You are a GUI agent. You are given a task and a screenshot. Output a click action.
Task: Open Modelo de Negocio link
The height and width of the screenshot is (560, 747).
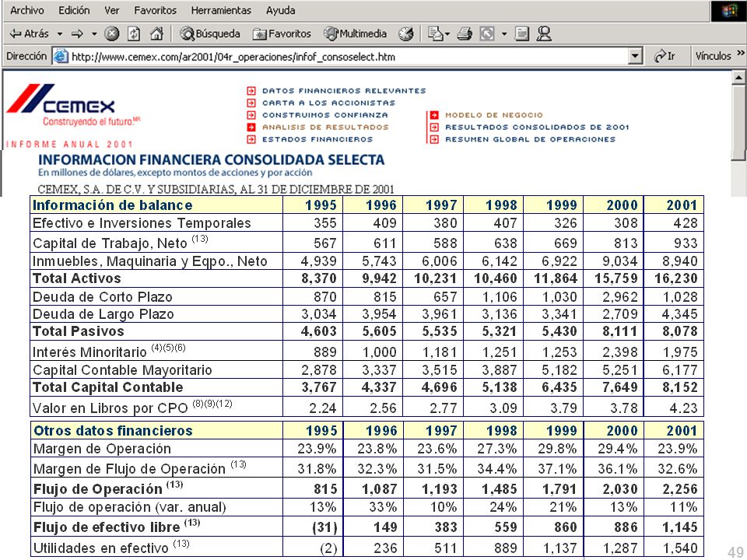click(494, 115)
